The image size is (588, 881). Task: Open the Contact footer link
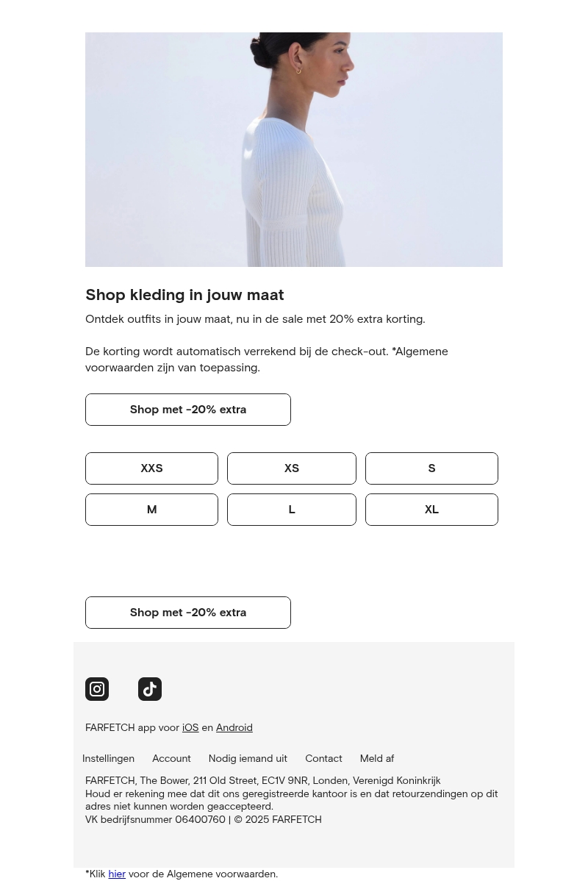coord(323,758)
